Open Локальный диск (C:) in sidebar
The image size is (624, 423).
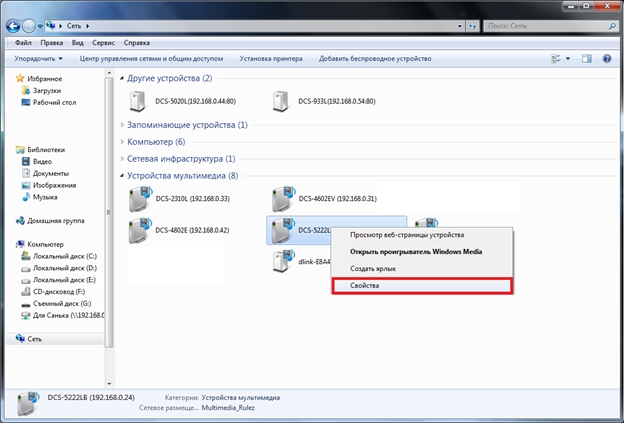pos(64,256)
